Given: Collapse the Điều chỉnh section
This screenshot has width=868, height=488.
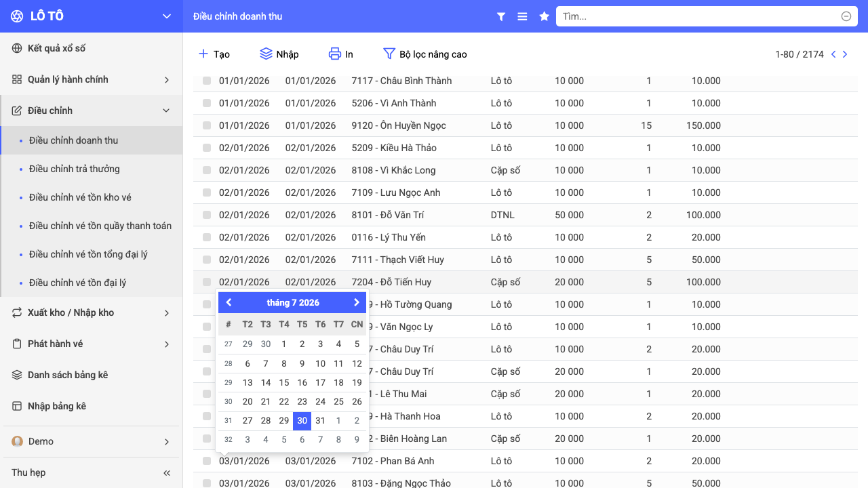Looking at the screenshot, I should 92,110.
